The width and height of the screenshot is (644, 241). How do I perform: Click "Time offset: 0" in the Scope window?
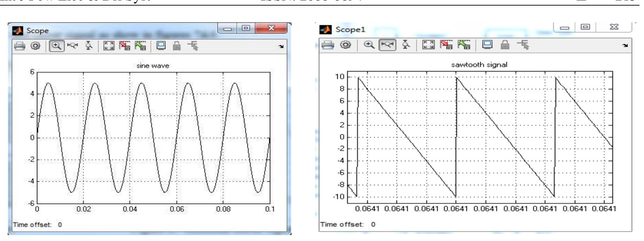[37, 225]
